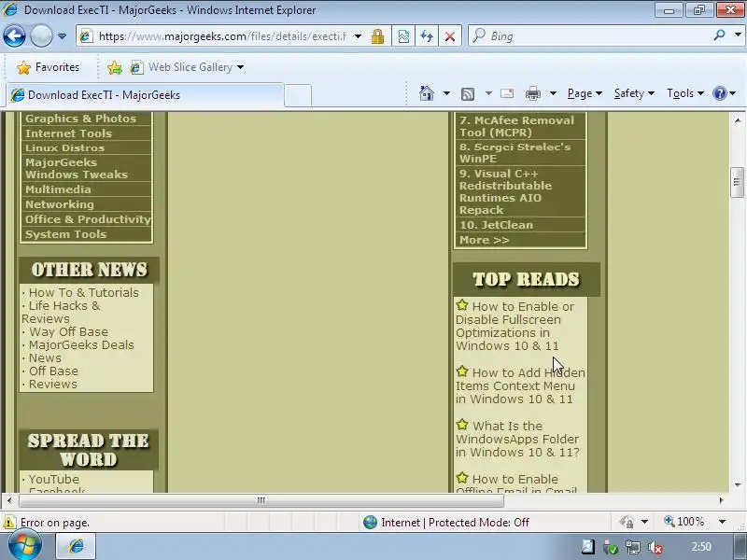Open the Favorites center button
Screen dimensions: 747x560
click(49, 67)
